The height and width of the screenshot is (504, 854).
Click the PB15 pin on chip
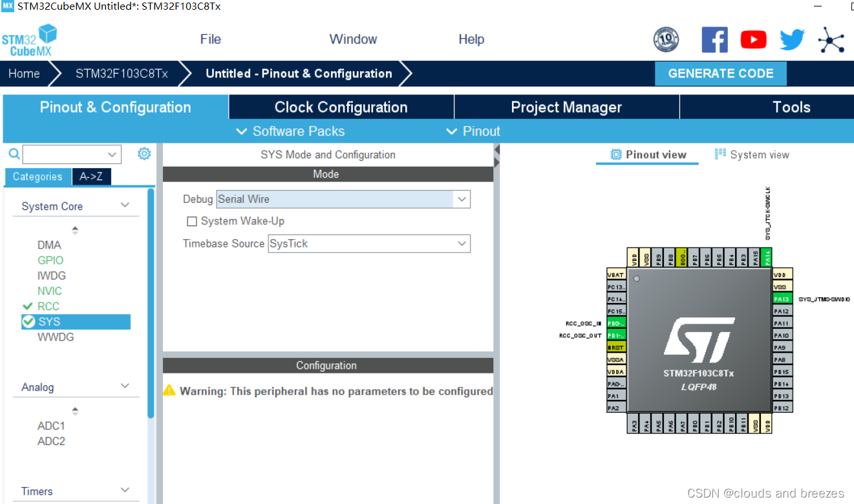point(783,372)
